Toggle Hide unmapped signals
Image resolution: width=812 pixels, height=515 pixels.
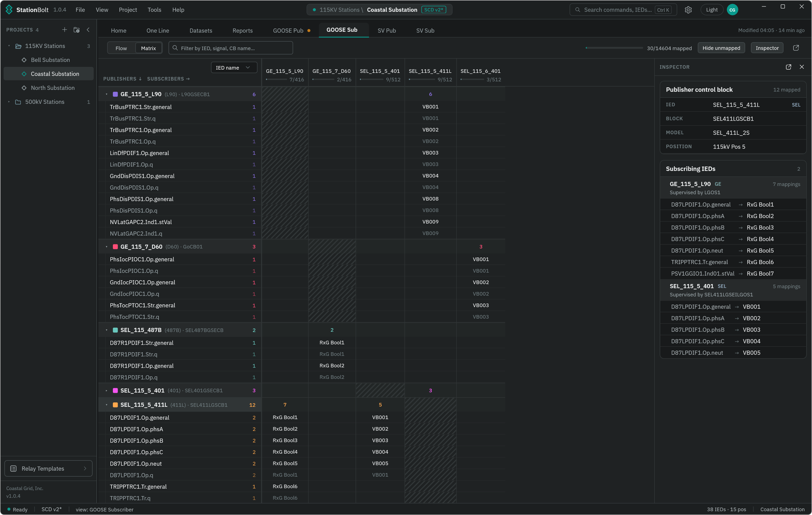coord(721,48)
